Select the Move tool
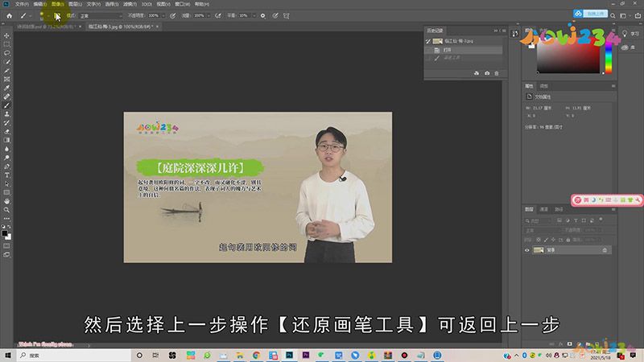644x362 pixels. pyautogui.click(x=6, y=35)
